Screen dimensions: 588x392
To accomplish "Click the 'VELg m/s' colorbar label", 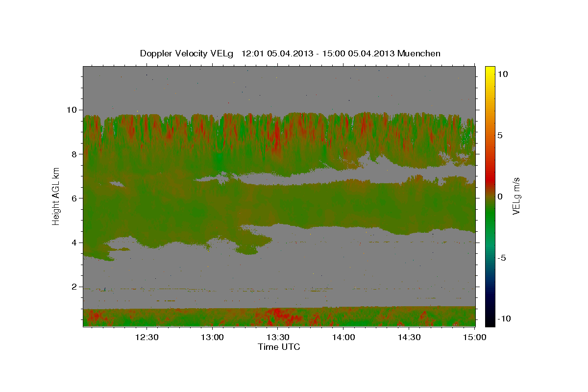I will tap(516, 196).
